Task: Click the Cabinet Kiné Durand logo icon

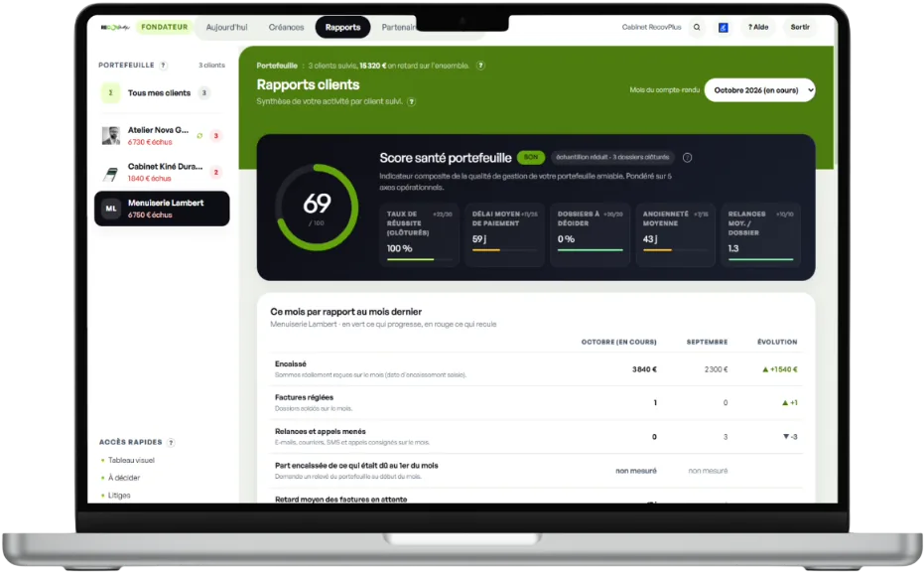Action: [x=111, y=173]
